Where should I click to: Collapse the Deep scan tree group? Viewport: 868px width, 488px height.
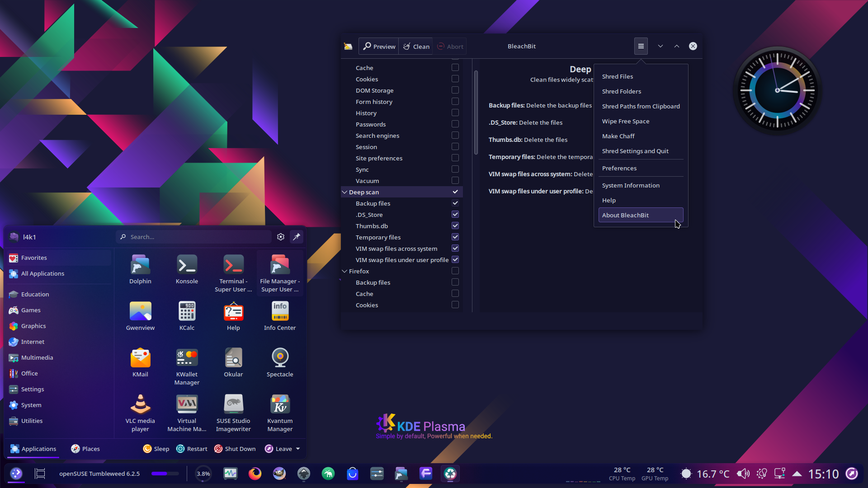(x=344, y=192)
